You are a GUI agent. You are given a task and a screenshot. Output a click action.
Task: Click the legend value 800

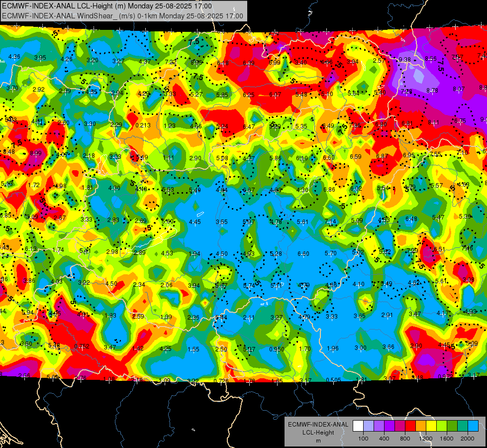tap(405, 439)
